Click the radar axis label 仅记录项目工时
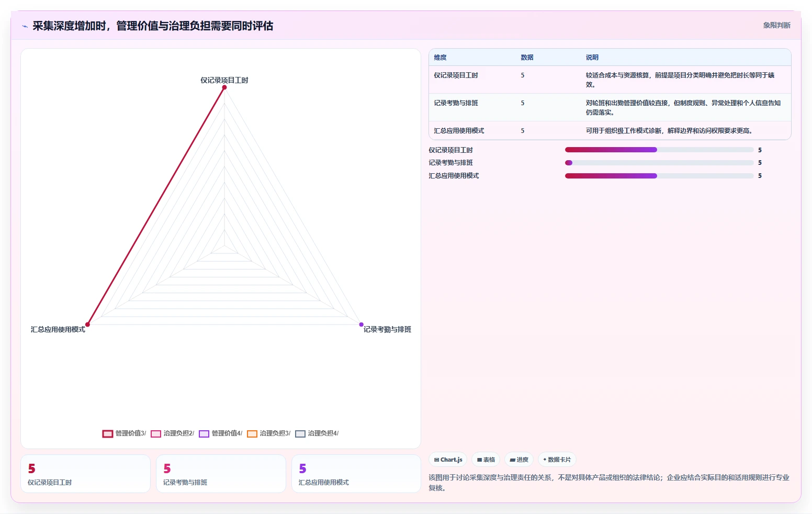812x514 pixels. click(x=224, y=80)
